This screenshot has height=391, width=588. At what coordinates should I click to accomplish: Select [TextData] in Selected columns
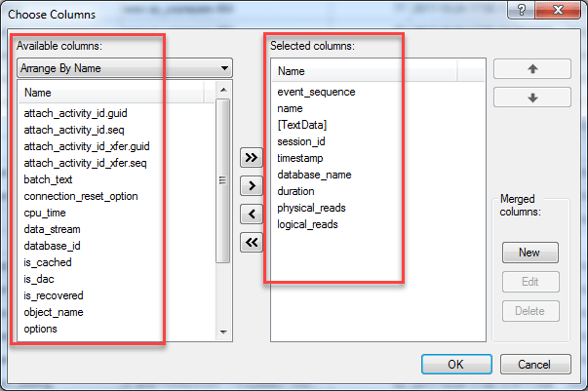[302, 125]
